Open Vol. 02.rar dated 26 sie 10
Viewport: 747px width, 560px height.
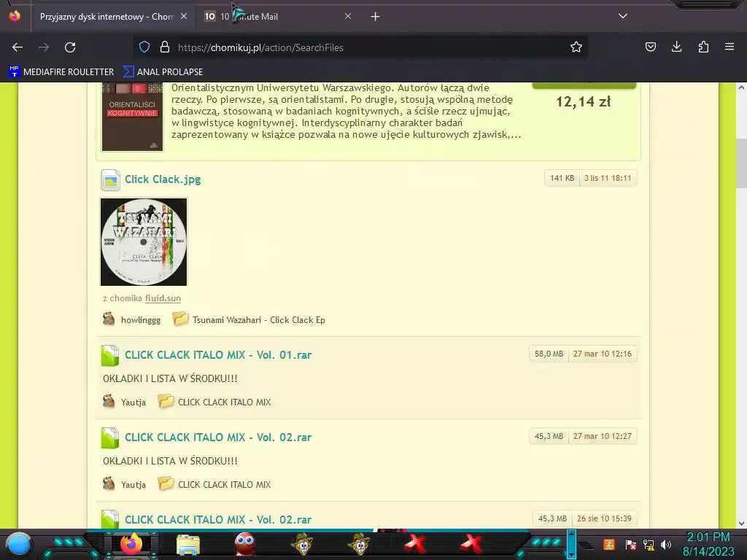(x=218, y=519)
